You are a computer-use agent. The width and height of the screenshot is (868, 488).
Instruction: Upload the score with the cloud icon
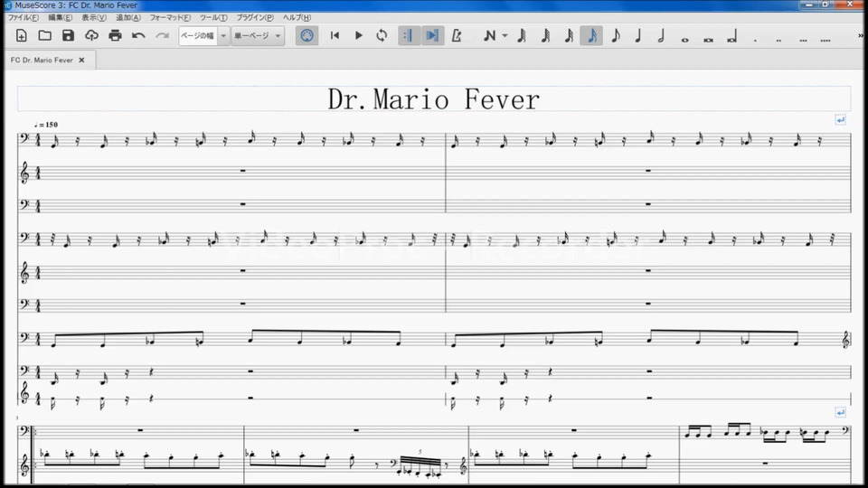pos(91,36)
